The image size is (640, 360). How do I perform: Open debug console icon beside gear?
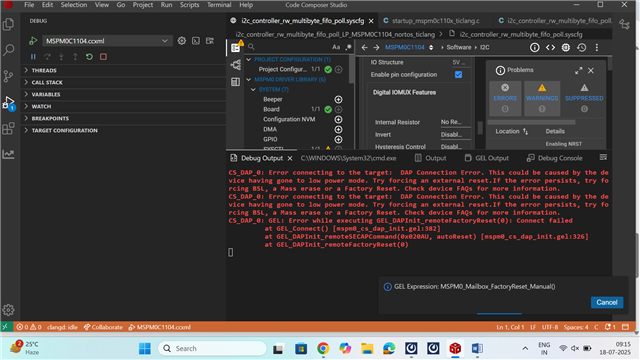click(x=196, y=41)
